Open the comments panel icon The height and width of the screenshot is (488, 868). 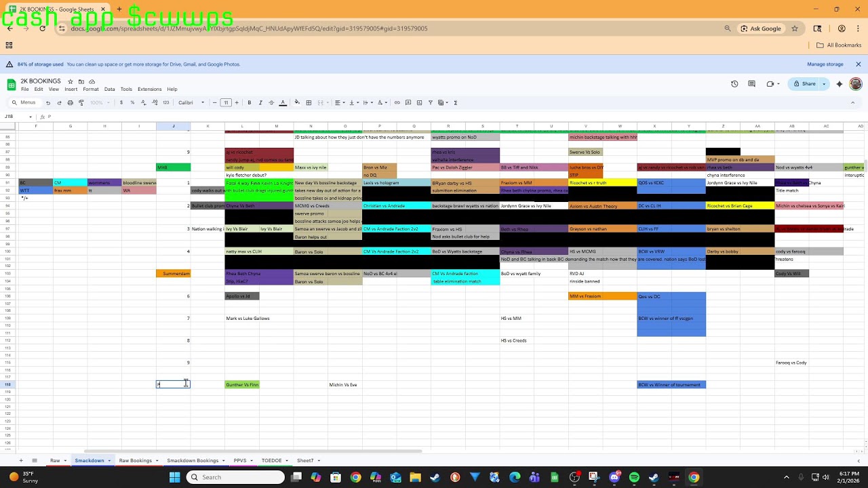[x=751, y=84]
